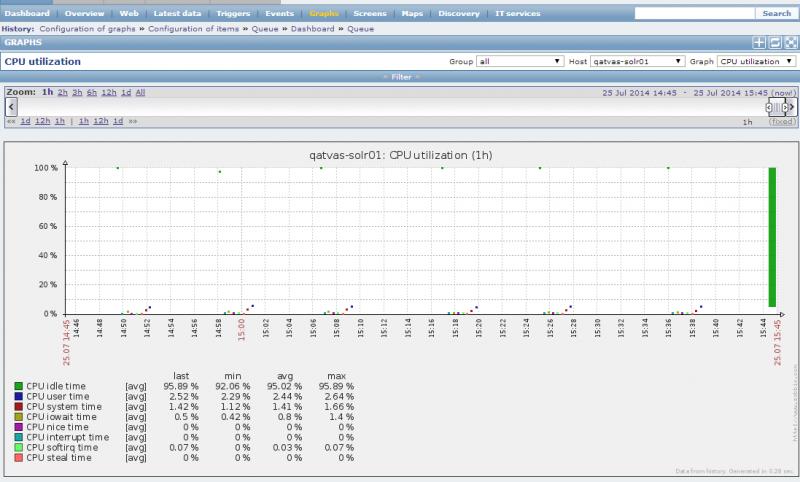
Task: Open the Triggers menu item
Action: click(x=233, y=13)
